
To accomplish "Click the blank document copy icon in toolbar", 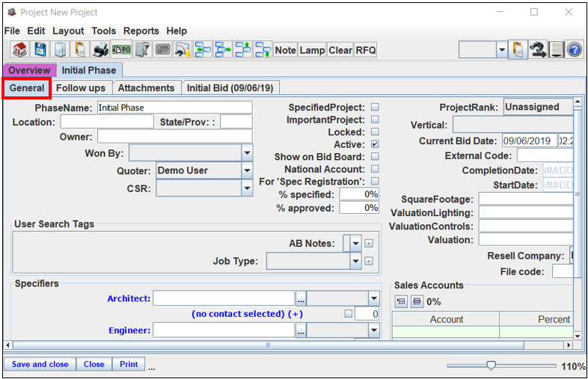I will [x=60, y=49].
